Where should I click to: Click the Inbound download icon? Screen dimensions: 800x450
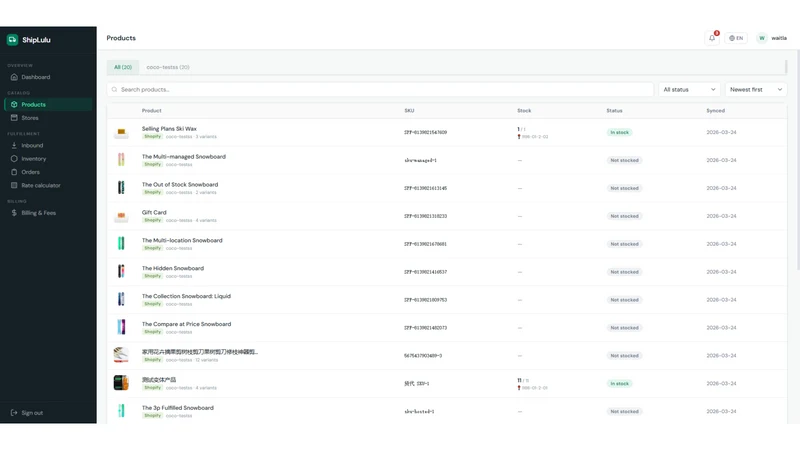(x=14, y=145)
